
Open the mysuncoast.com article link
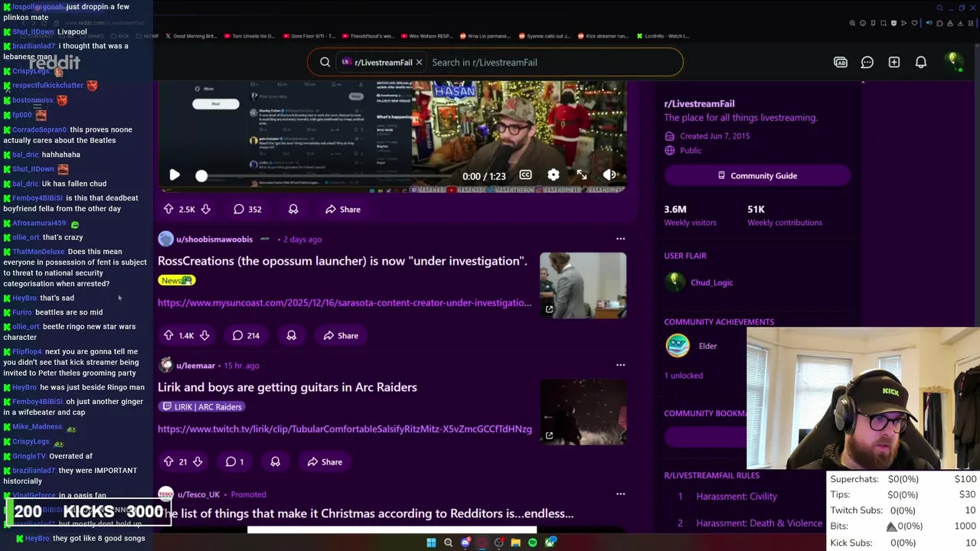tap(345, 302)
